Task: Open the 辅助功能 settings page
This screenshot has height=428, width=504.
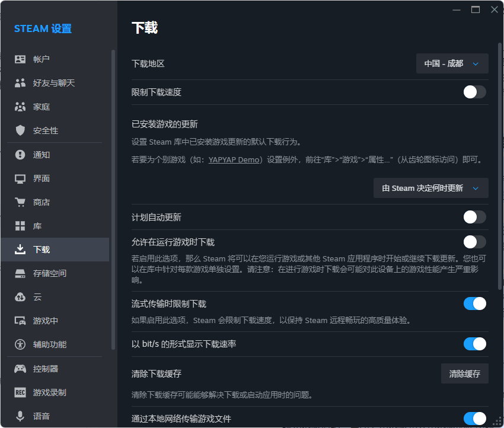Action: (x=50, y=344)
